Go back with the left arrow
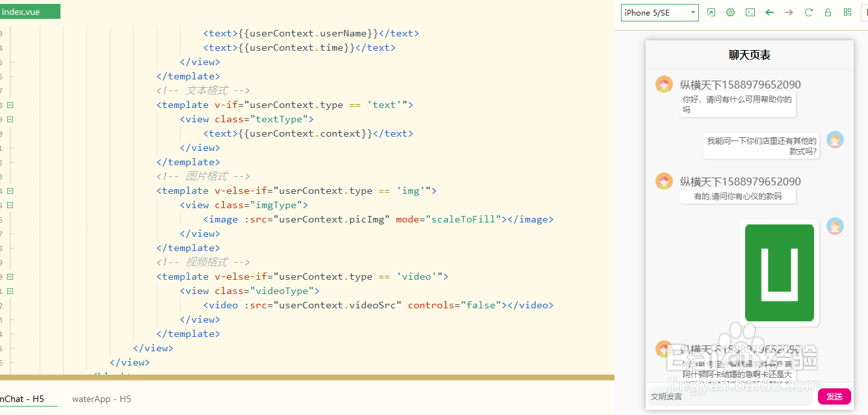The image size is (868, 415). click(x=770, y=12)
